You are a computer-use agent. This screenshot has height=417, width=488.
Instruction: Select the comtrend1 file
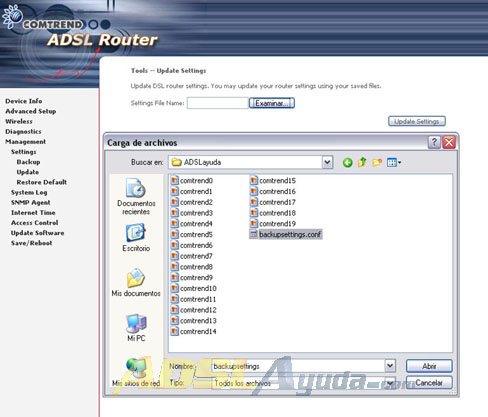tap(192, 191)
